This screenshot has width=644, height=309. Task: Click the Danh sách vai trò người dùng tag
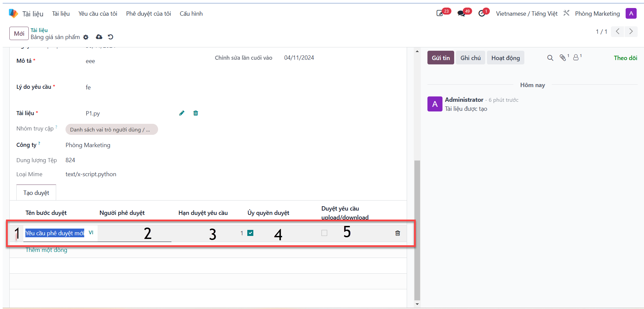[x=112, y=129]
